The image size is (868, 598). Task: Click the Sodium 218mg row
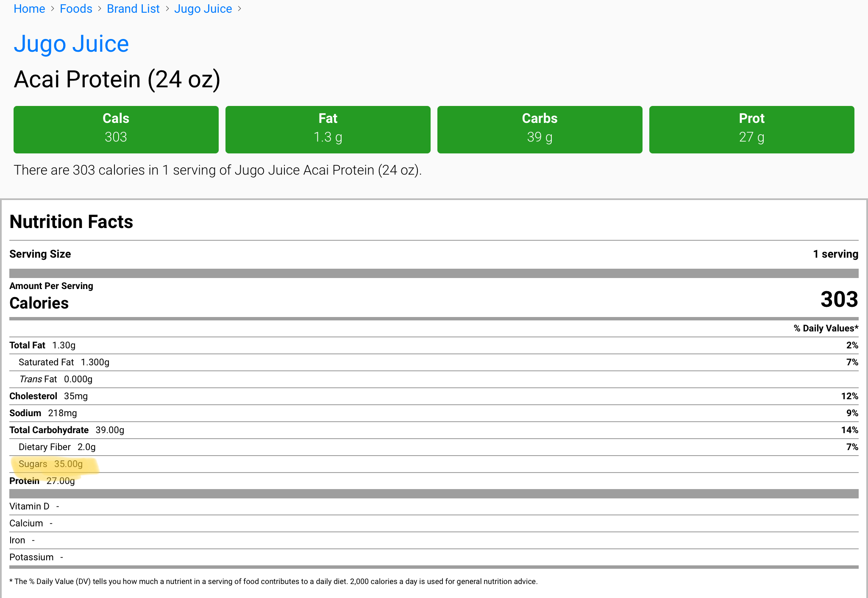pyautogui.click(x=434, y=413)
